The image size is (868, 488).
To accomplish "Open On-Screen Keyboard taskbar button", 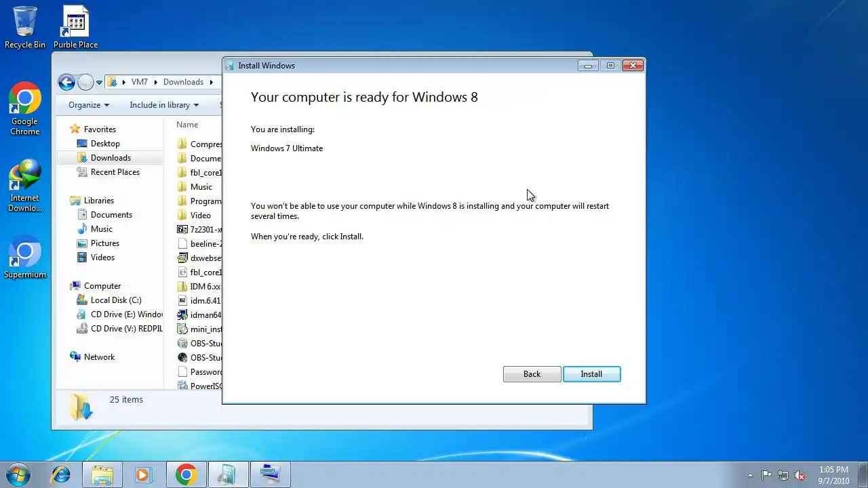I will 270,474.
